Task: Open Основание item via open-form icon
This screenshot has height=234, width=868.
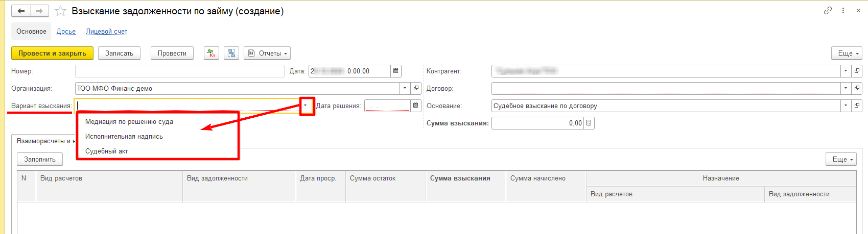Action: (857, 106)
